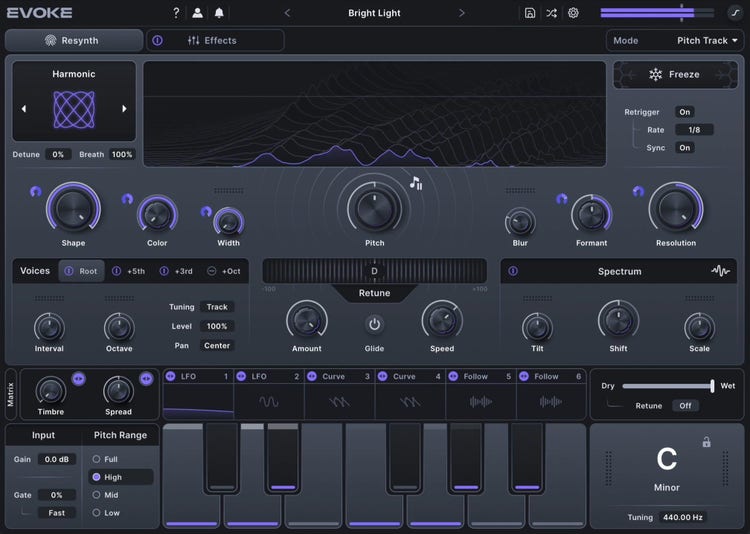Save preset using the save icon
Screen dimensions: 750x534
pos(529,13)
